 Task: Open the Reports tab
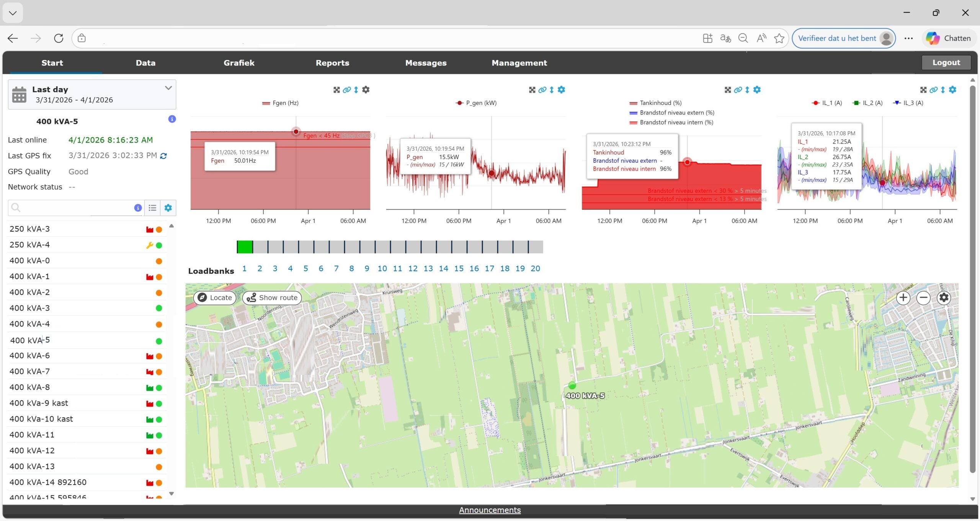tap(332, 63)
